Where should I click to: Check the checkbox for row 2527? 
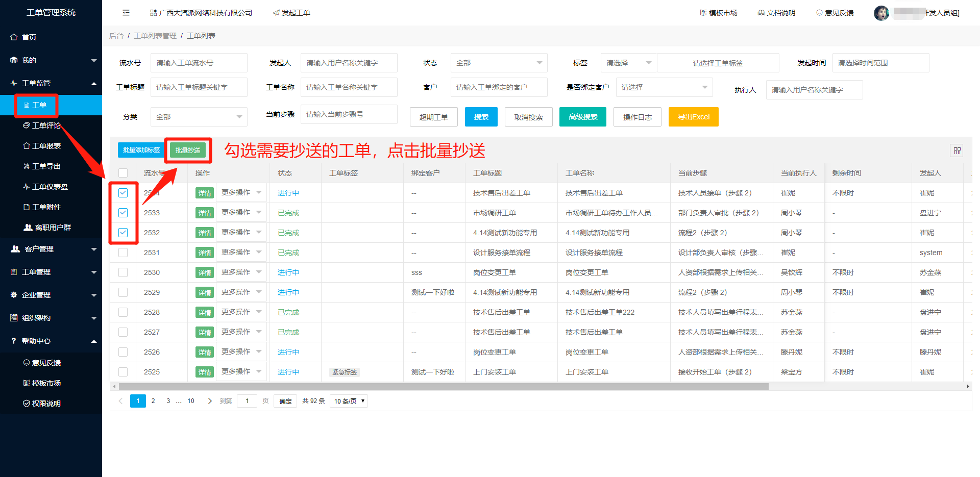[123, 332]
